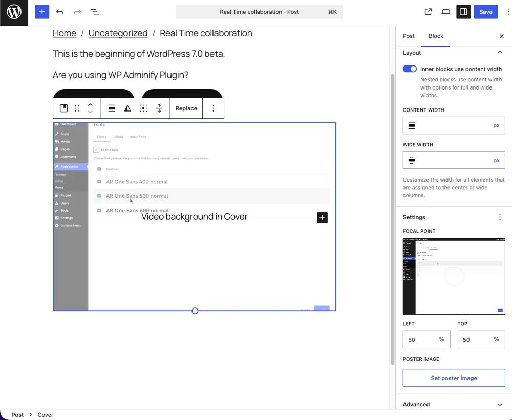Select the cover resize handle
Screen dimensions: 512x420
point(195,311)
